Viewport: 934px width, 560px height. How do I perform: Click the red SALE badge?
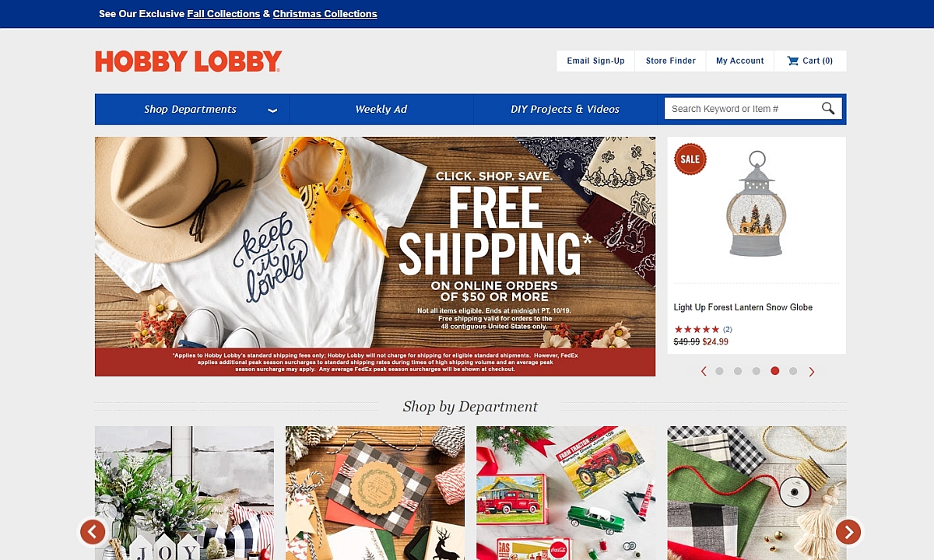click(x=690, y=159)
